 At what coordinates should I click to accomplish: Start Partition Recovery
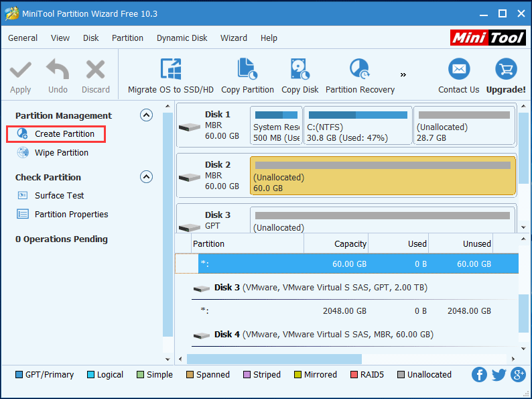(x=360, y=76)
